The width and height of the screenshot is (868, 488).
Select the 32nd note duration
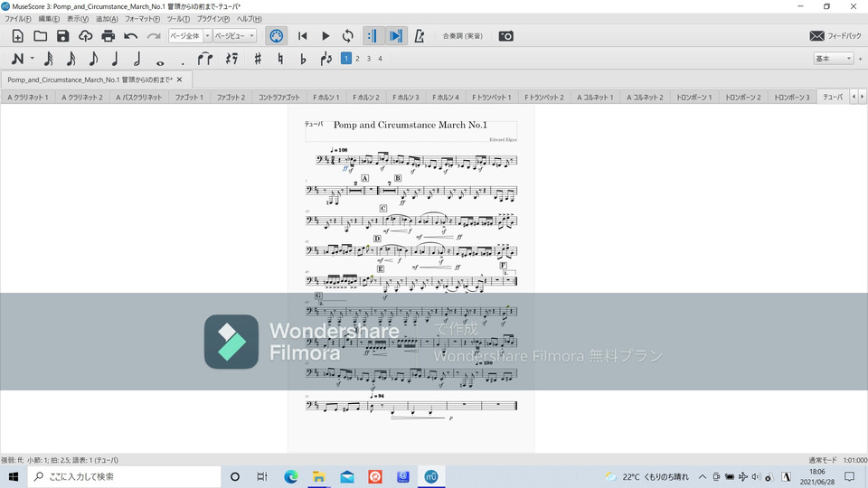(x=48, y=59)
